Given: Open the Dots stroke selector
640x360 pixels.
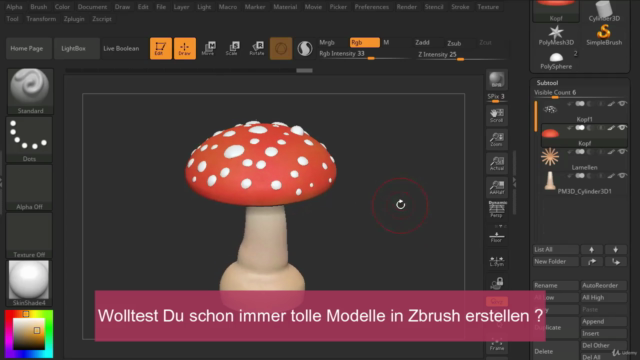Looking at the screenshot, I should point(29,140).
